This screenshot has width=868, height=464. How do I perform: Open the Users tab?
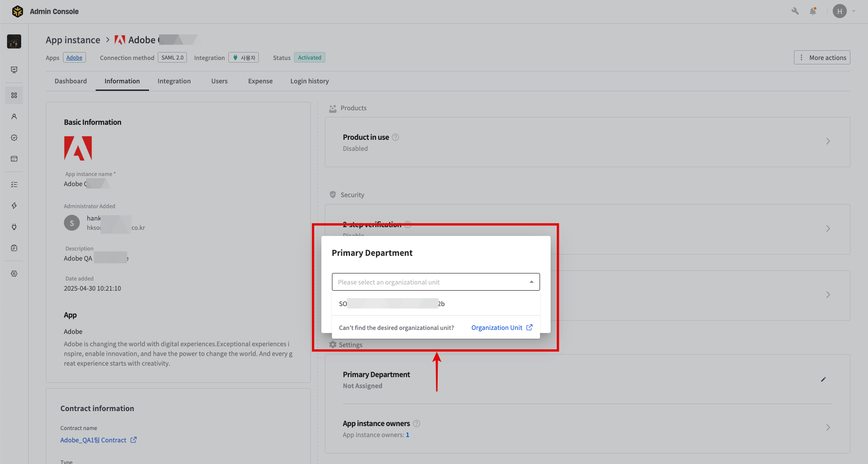point(219,81)
